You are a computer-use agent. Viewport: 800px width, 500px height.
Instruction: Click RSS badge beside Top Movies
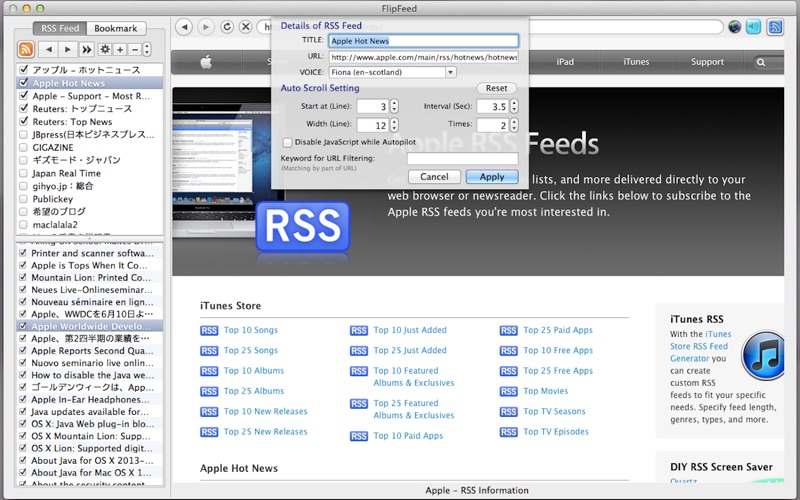[x=508, y=391]
